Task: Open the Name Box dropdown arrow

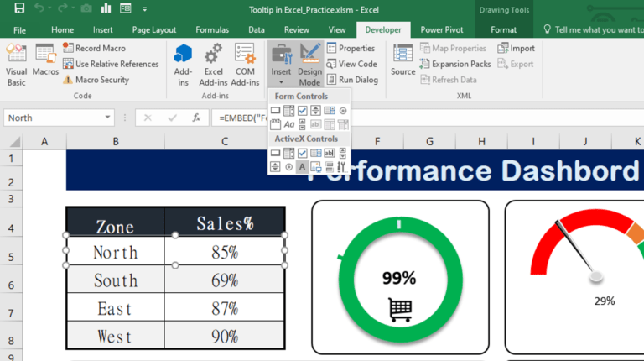Action: click(x=107, y=118)
